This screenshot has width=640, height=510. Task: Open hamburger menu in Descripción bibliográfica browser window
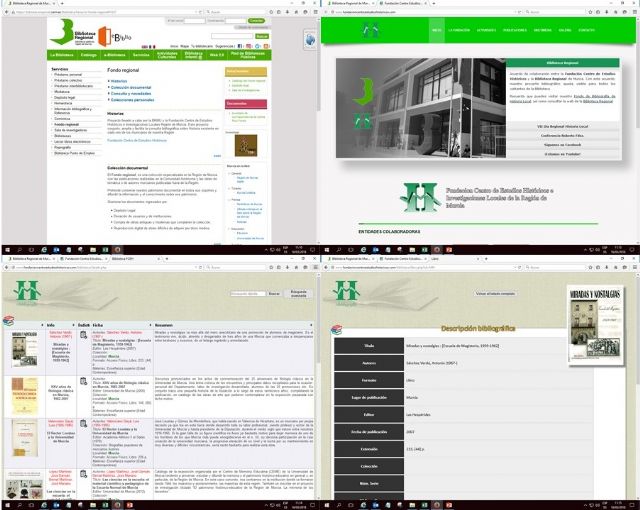635,267
